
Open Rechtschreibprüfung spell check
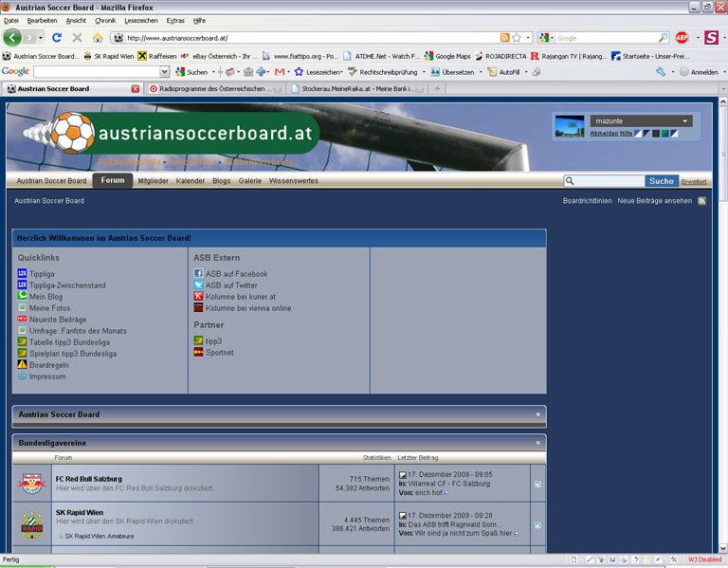[383, 72]
